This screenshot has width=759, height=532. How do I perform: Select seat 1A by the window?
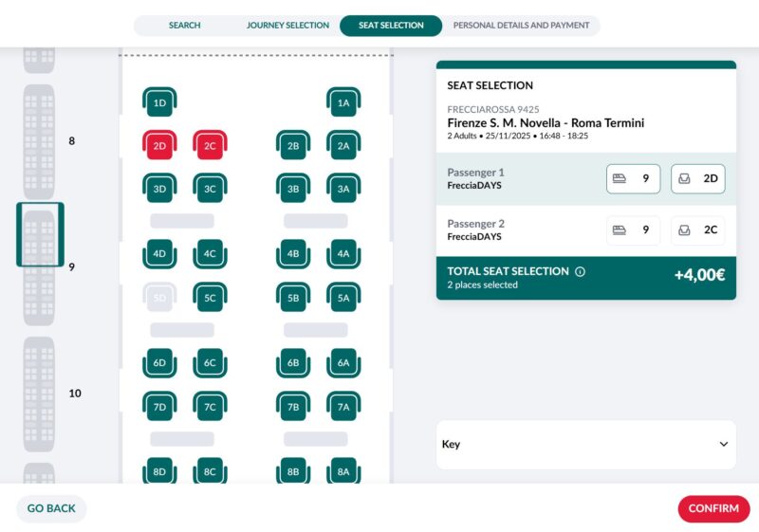[x=343, y=102]
